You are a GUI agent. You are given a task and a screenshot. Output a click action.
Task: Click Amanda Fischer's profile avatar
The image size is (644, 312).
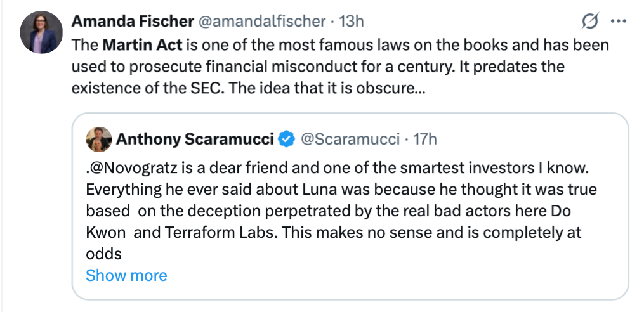(x=41, y=33)
